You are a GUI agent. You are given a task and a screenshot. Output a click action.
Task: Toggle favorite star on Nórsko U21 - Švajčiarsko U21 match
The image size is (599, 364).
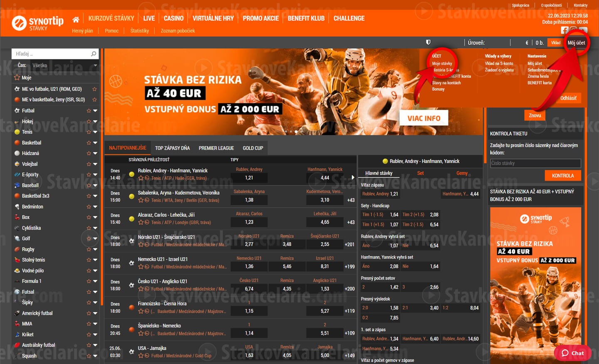coord(141,245)
